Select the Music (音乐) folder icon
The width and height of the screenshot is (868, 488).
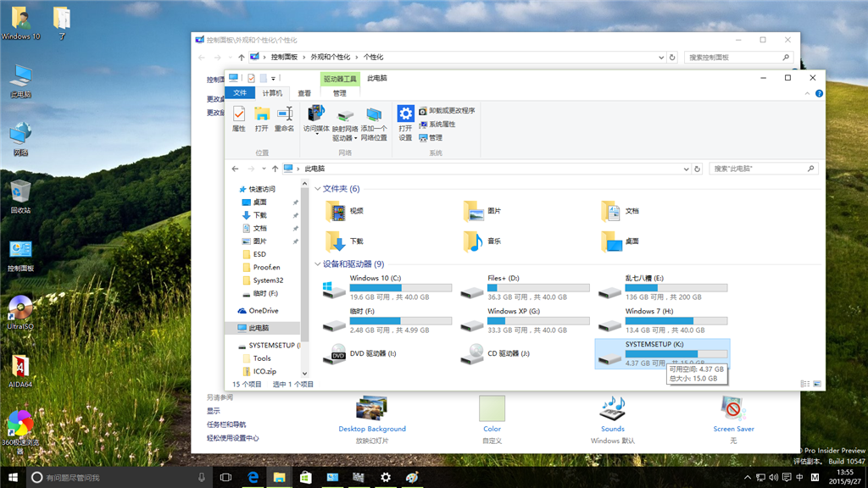473,241
